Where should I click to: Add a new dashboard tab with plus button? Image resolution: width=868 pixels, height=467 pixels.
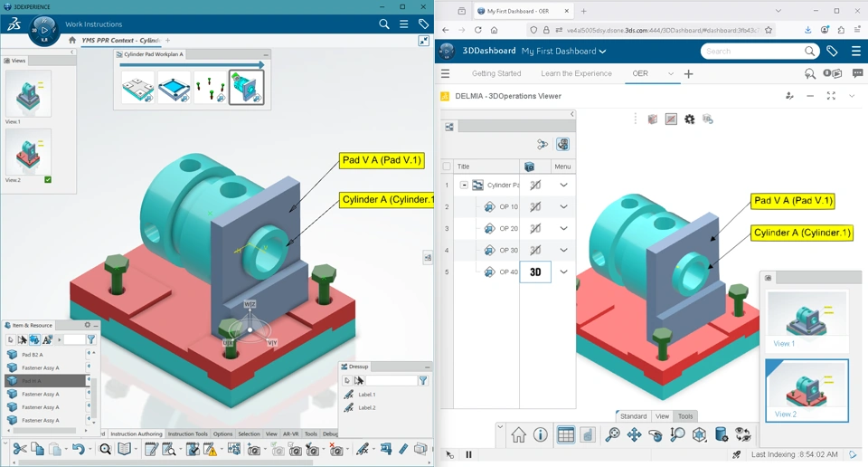point(689,73)
